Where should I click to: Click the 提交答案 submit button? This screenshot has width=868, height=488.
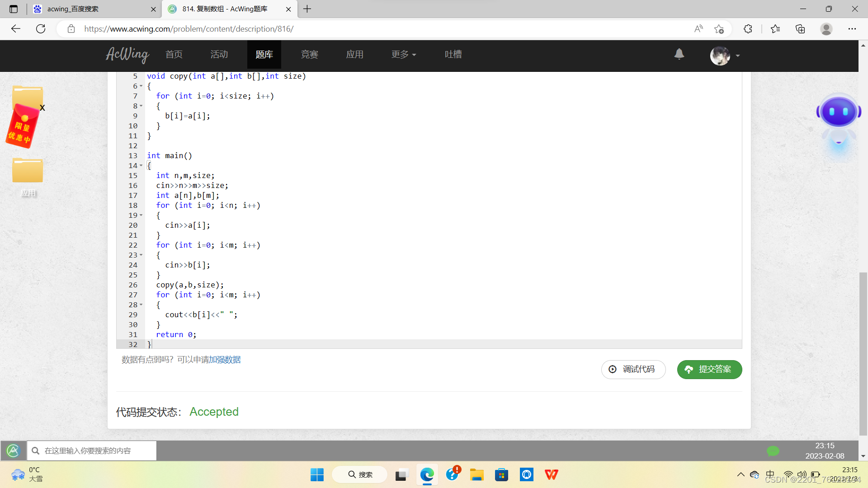coord(709,369)
